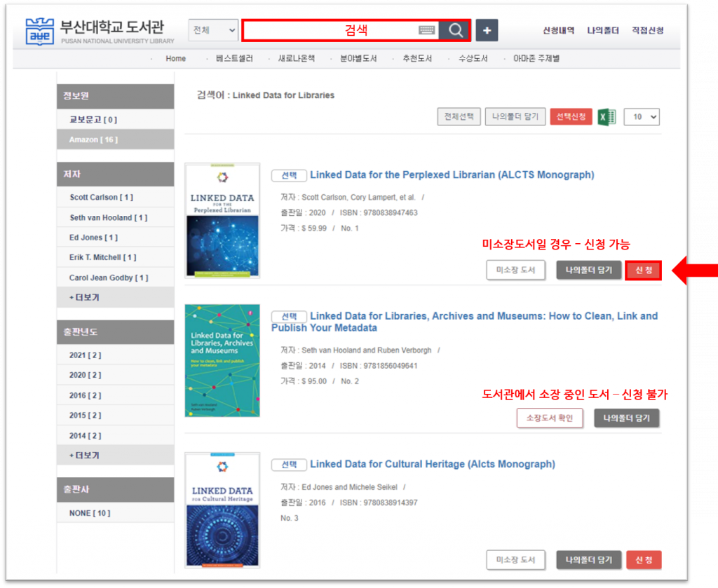Expand more authors with +더보기 under 저자

[84, 297]
